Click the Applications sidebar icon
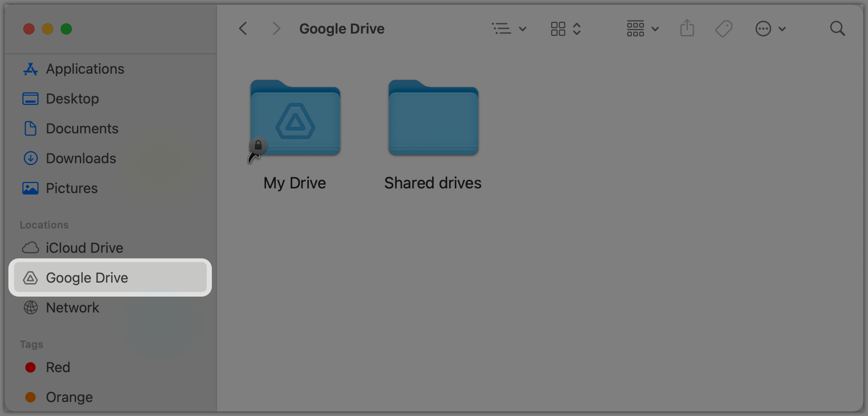 point(30,69)
